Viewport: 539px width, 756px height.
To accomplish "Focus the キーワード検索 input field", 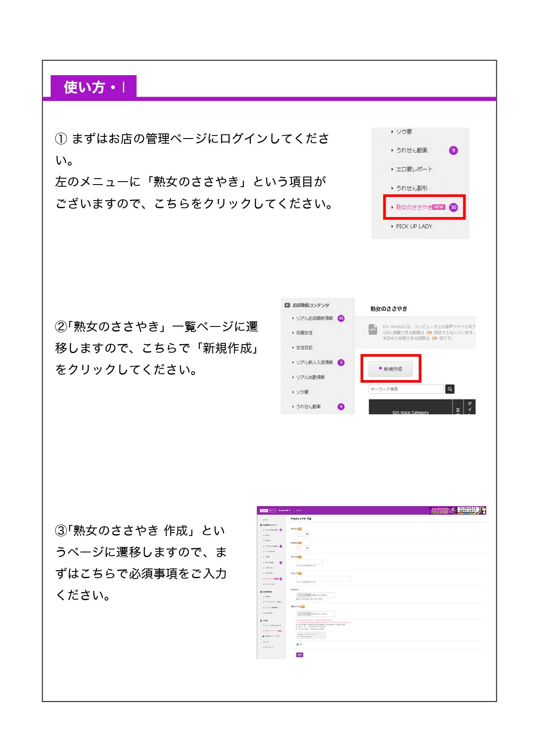I will click(x=406, y=389).
